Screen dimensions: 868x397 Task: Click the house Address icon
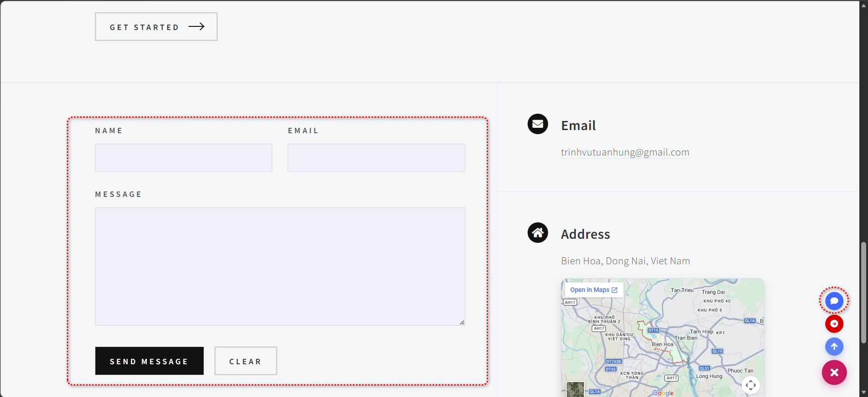538,233
